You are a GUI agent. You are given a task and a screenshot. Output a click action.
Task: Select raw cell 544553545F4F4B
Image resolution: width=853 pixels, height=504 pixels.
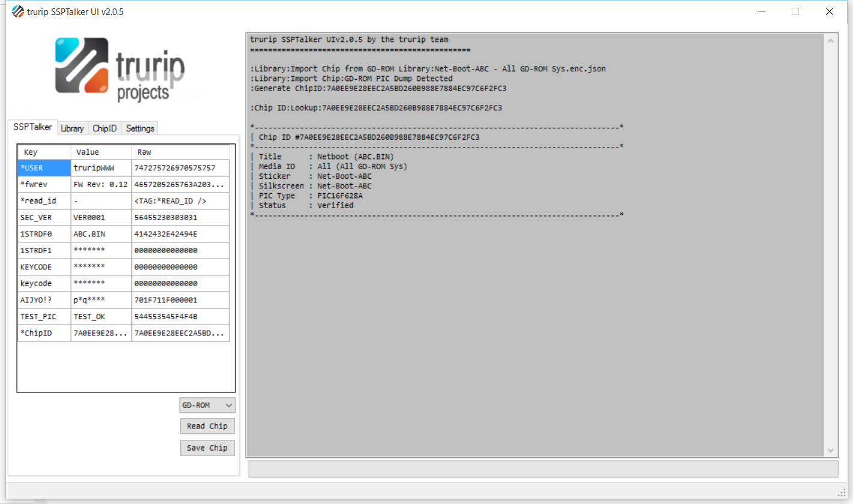pos(181,317)
